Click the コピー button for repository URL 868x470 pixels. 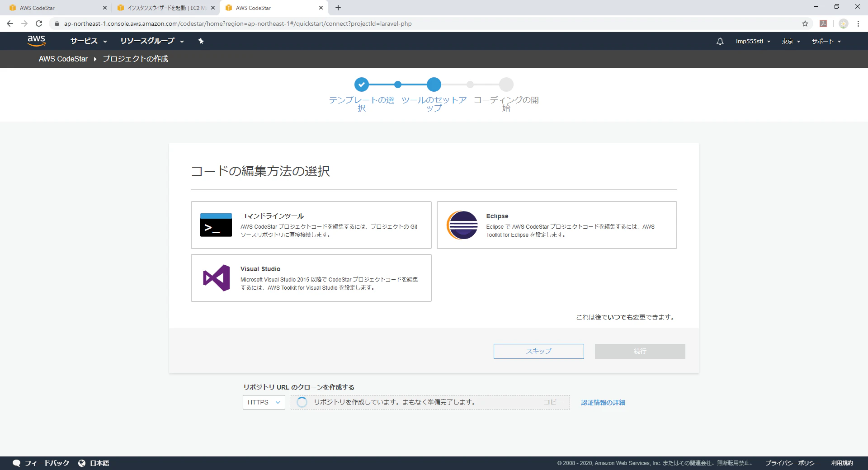point(553,402)
